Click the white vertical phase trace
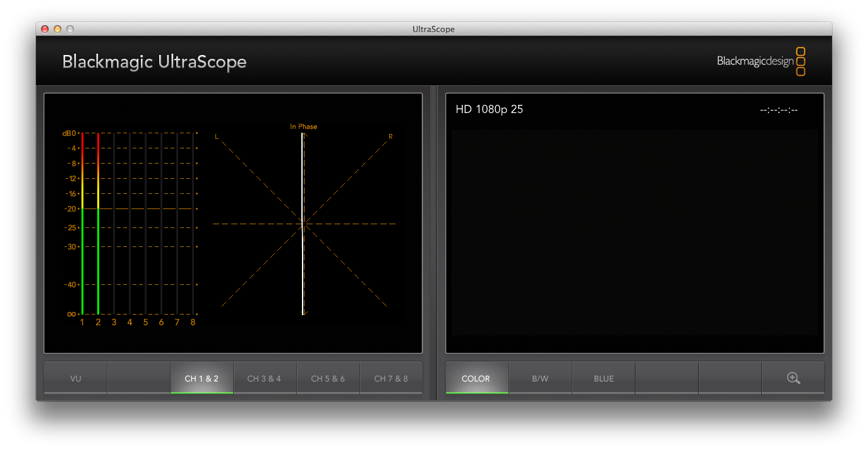The width and height of the screenshot is (868, 451). [303, 224]
